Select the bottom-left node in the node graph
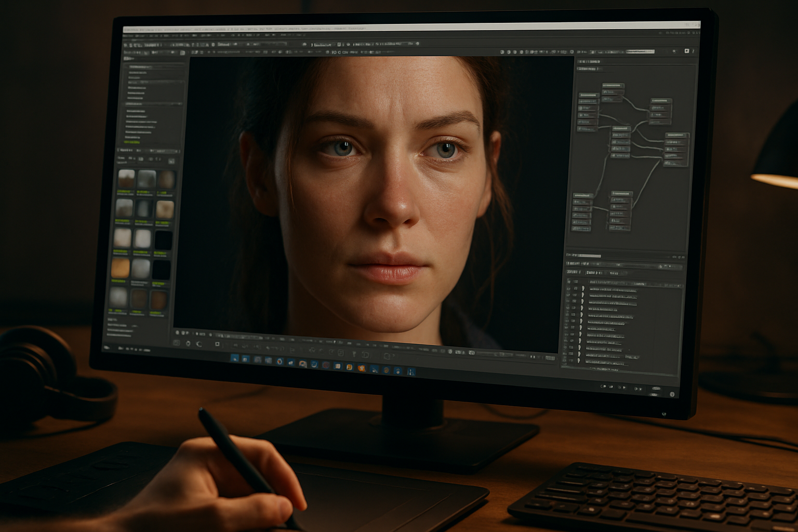Viewport: 798px width, 532px height. click(x=582, y=212)
